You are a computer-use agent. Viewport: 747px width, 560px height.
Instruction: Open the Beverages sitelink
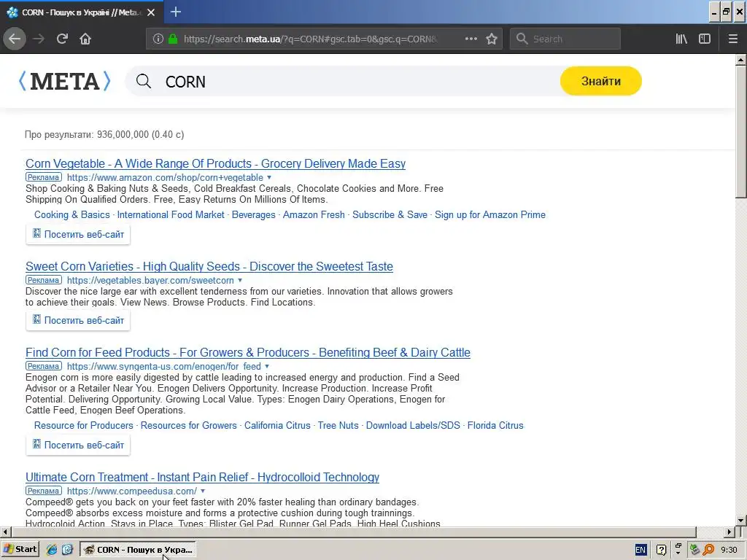point(253,215)
